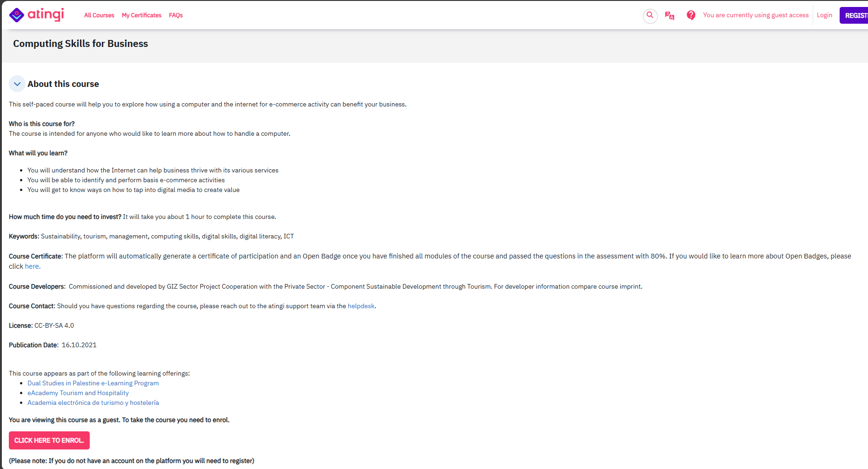Open Academia electrónica de turismo y hostelería
The image size is (868, 469).
point(93,403)
